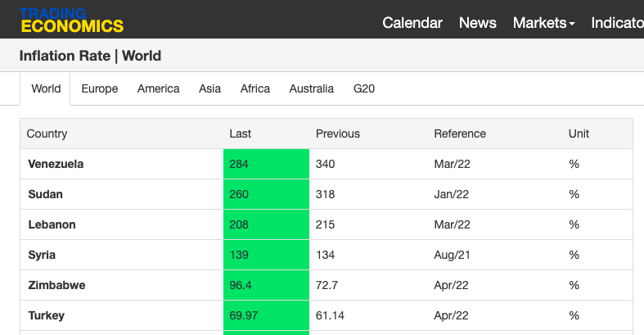The width and height of the screenshot is (644, 335).
Task: Open the Turkey country link
Action: [46, 315]
